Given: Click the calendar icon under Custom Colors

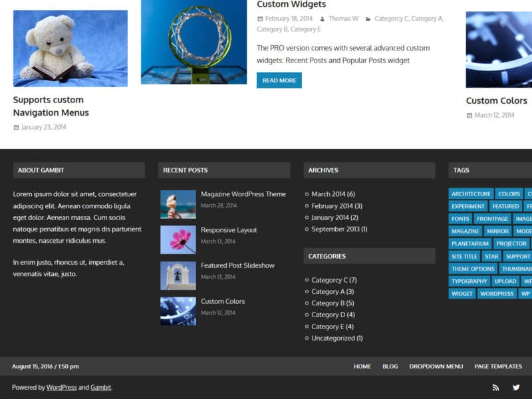Looking at the screenshot, I should coord(470,114).
